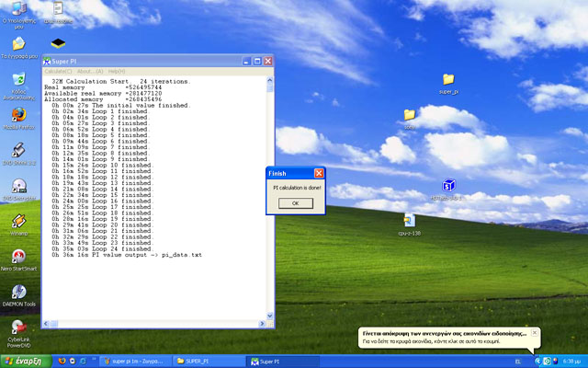Screen dimensions: 588x368
Task: Click the vertical scrollbar down arrow in Super PI
Action: [270, 316]
